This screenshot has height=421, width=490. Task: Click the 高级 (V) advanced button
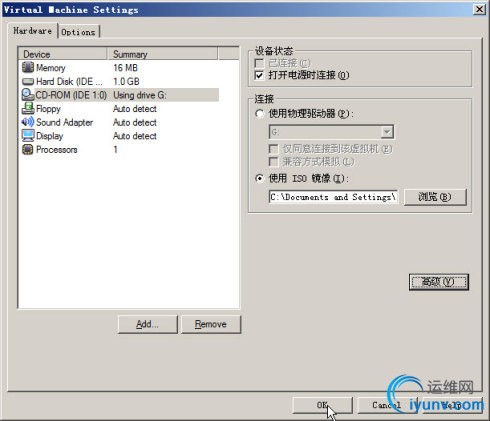439,282
